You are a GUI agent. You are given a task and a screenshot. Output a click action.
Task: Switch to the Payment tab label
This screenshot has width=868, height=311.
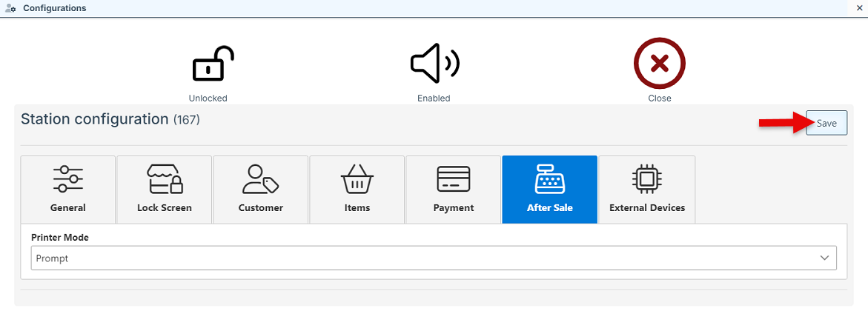[454, 208]
